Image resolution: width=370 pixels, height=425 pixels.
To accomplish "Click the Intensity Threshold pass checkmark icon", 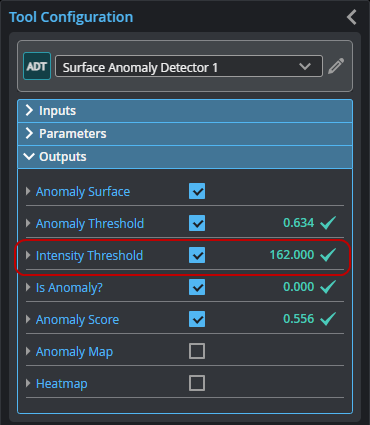I will [328, 255].
